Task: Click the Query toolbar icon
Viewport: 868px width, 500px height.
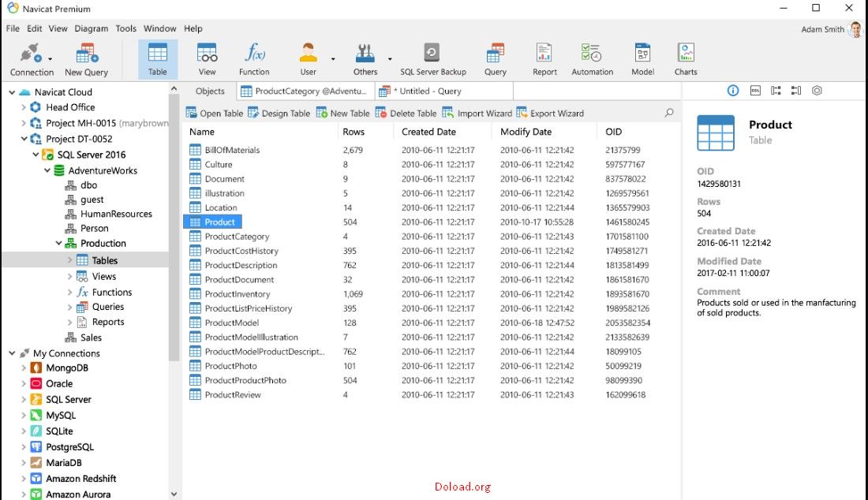Action: (496, 59)
